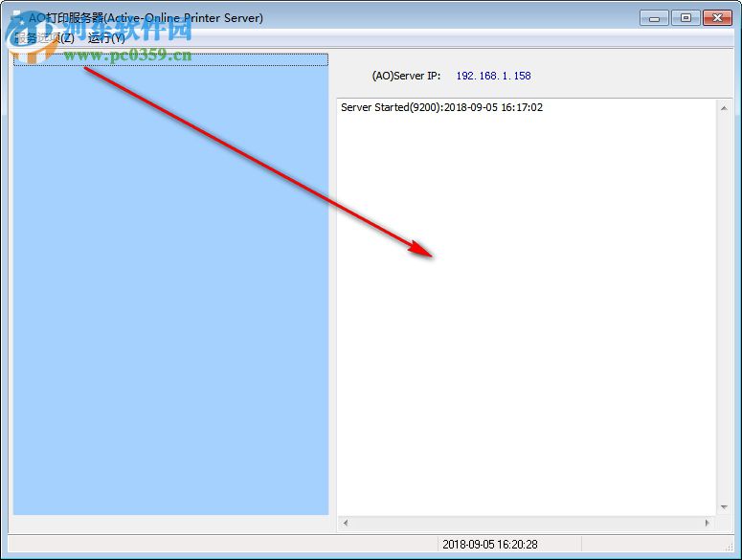The image size is (742, 560).
Task: Maximize the AO printer server window
Action: [x=686, y=18]
